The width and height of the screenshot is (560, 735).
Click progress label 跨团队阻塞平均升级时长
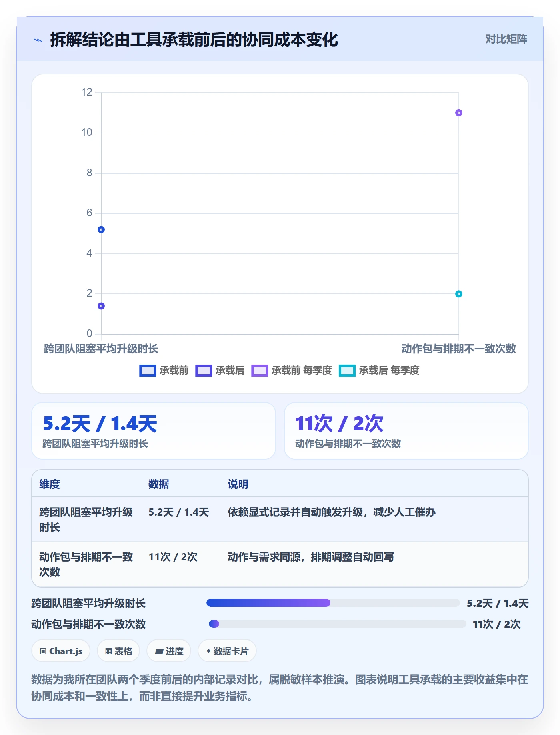(x=88, y=603)
